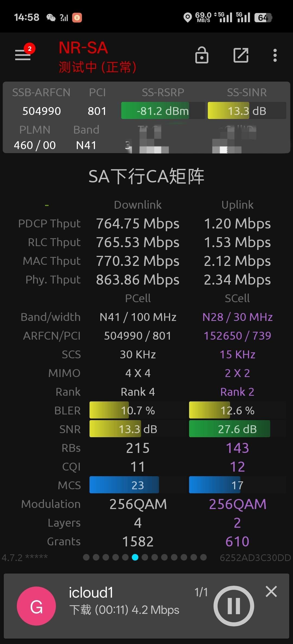The height and width of the screenshot is (644, 293).
Task: Tap the SCell N28 / 30 MHz value
Action: pos(237,317)
